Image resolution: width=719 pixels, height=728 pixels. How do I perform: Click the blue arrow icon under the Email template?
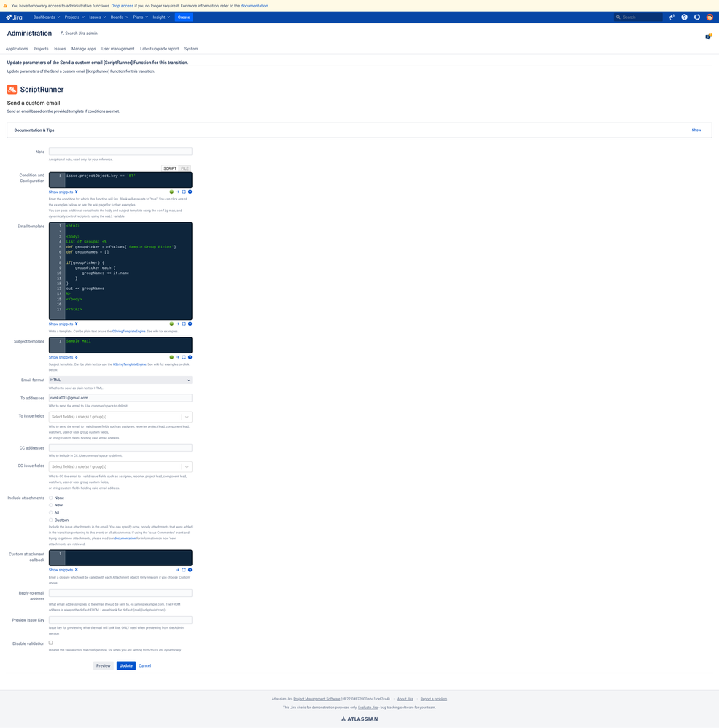(178, 324)
